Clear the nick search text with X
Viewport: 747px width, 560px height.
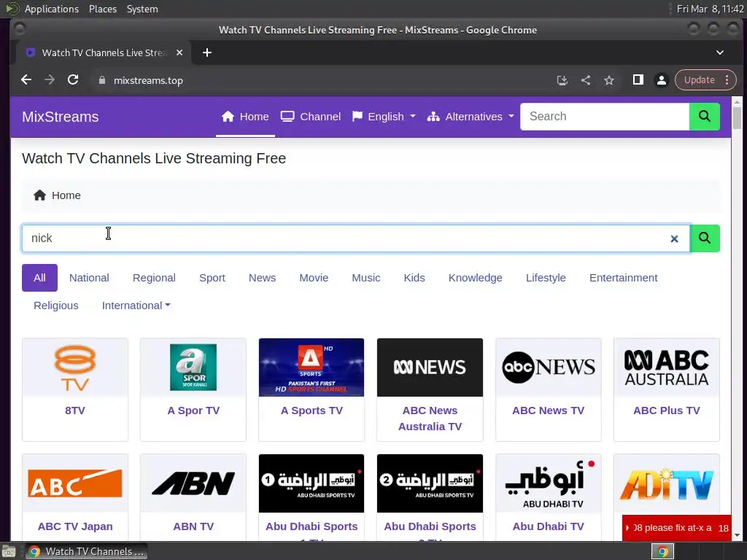674,238
